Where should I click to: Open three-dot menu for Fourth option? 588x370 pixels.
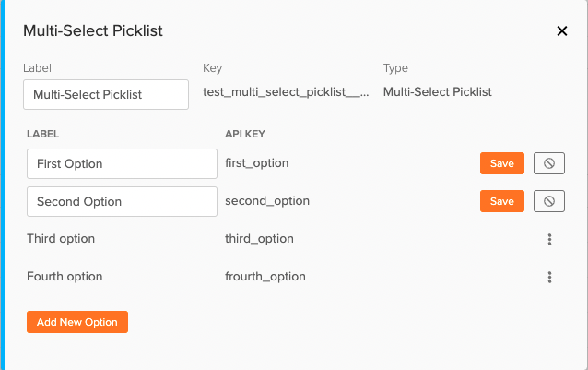coord(549,278)
